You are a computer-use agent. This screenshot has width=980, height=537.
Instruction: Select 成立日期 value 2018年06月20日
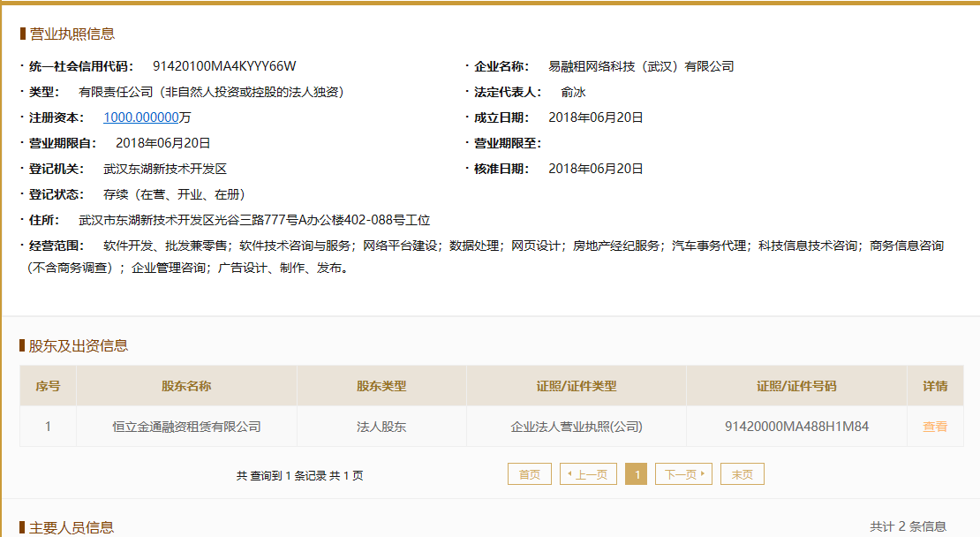coord(596,117)
